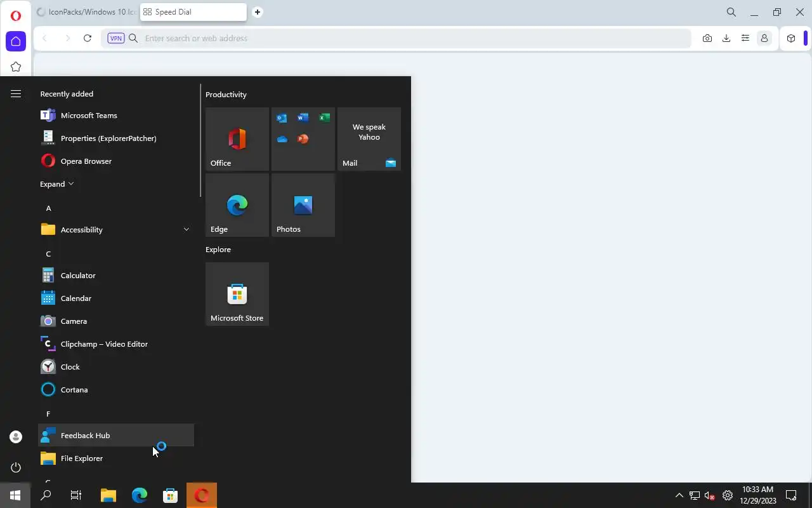Screen dimensions: 812x508
Task: Open Feedback Hub
Action: (x=116, y=436)
